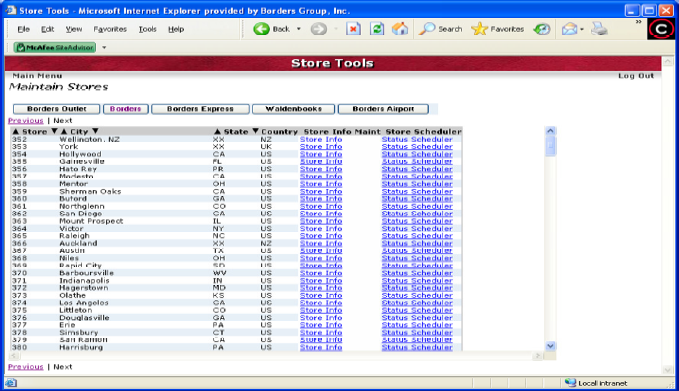Sort City column ascending arrow
The image size is (679, 391).
(x=64, y=131)
